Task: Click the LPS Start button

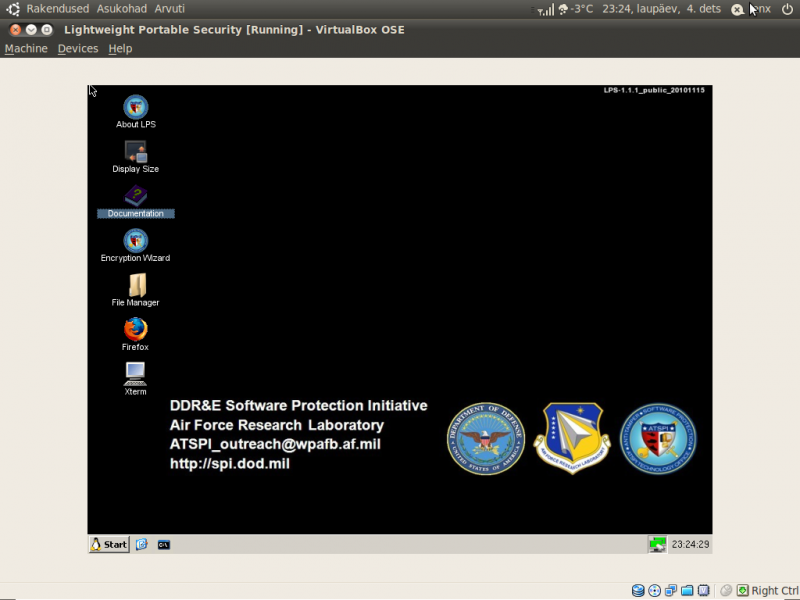Action: (x=109, y=544)
